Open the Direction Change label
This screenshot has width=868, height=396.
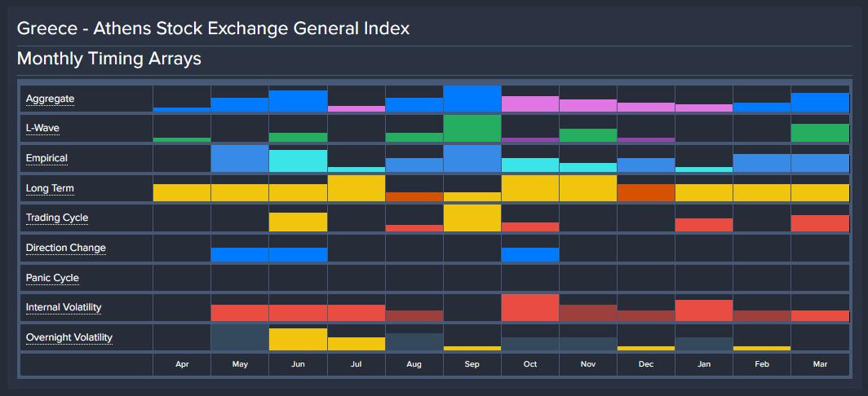[66, 248]
